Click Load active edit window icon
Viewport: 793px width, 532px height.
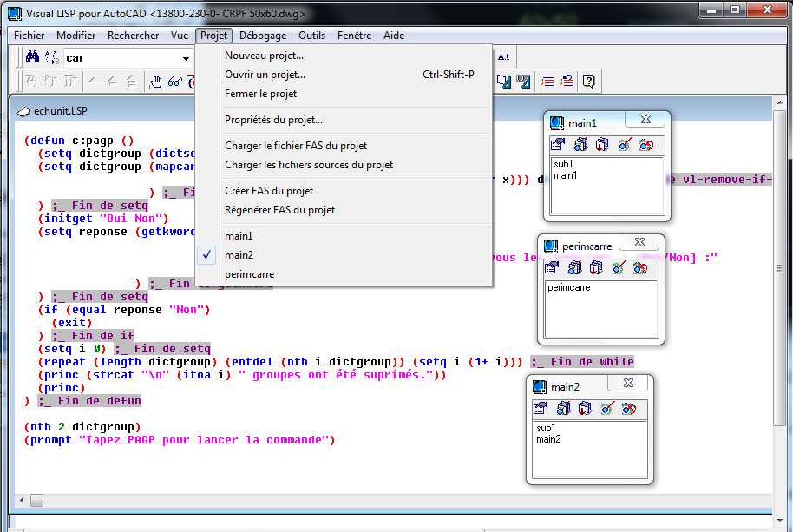(x=504, y=81)
